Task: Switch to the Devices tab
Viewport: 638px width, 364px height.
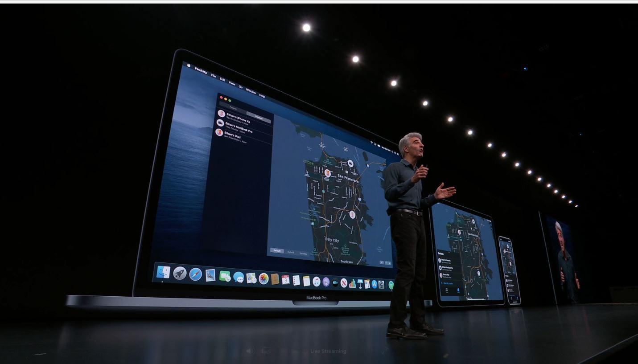Action: (x=259, y=118)
